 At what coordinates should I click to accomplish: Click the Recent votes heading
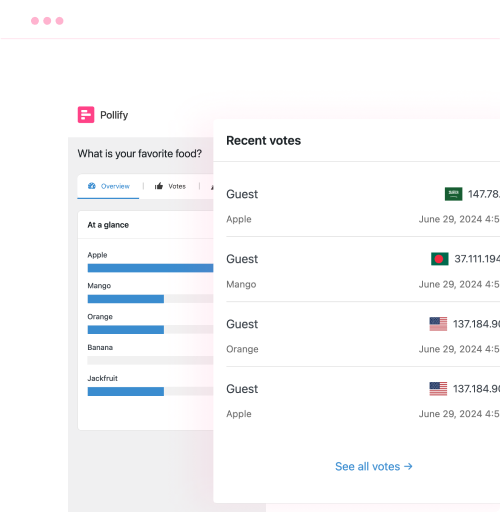click(x=264, y=141)
